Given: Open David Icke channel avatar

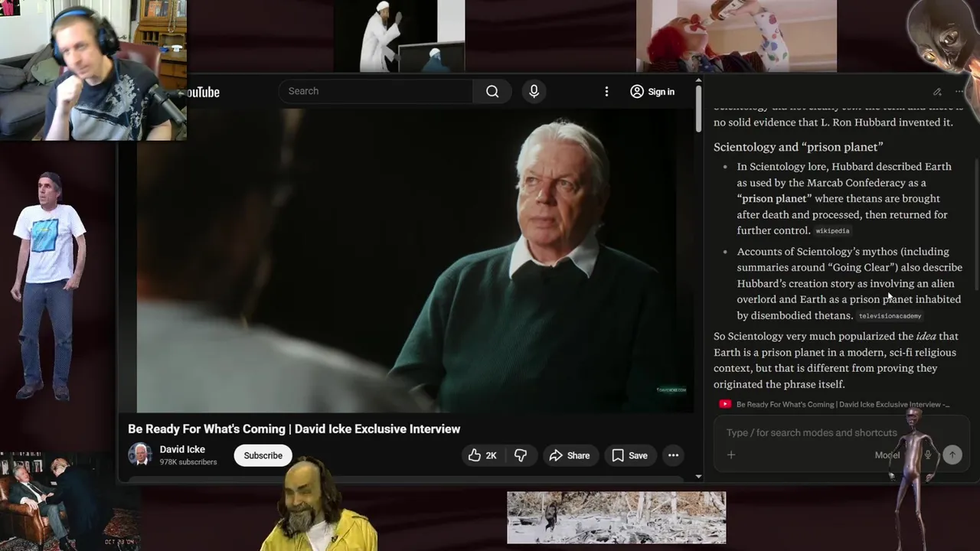Looking at the screenshot, I should pos(139,455).
